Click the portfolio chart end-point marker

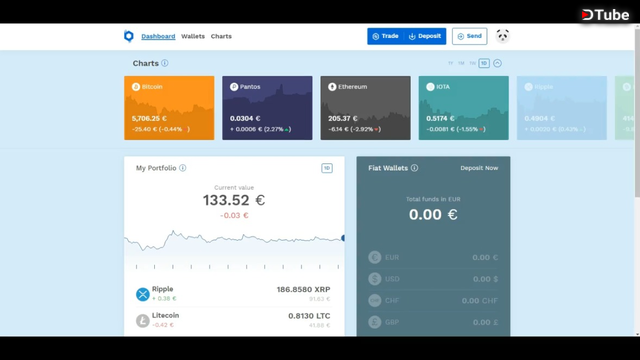coord(343,238)
